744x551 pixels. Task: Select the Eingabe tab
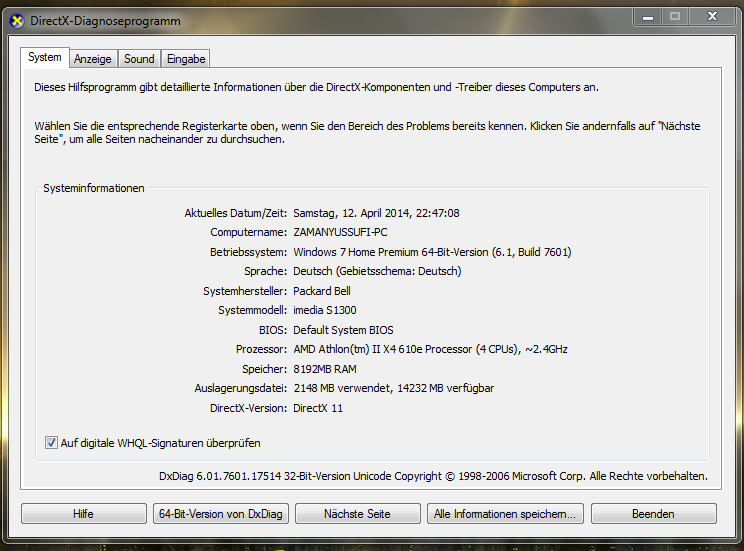pos(186,59)
